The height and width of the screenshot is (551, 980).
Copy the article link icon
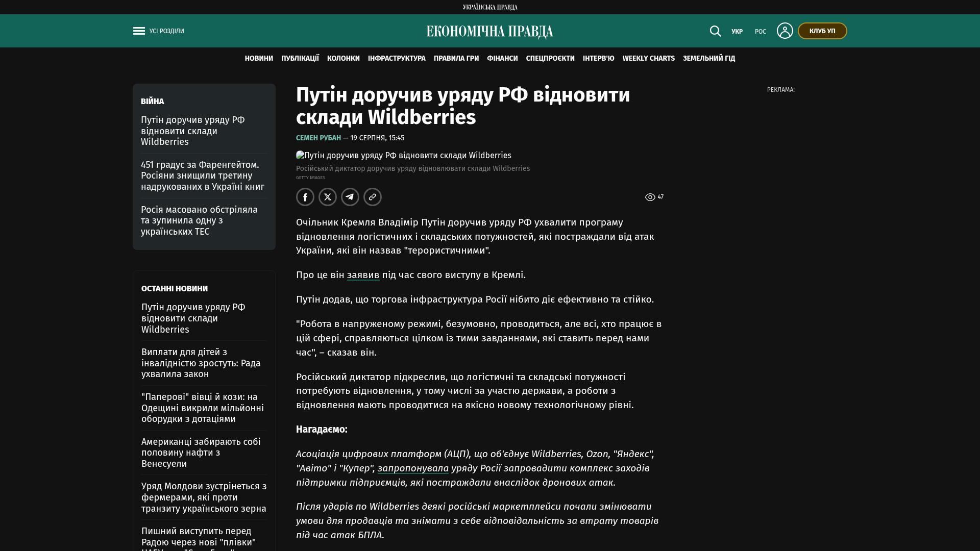373,197
